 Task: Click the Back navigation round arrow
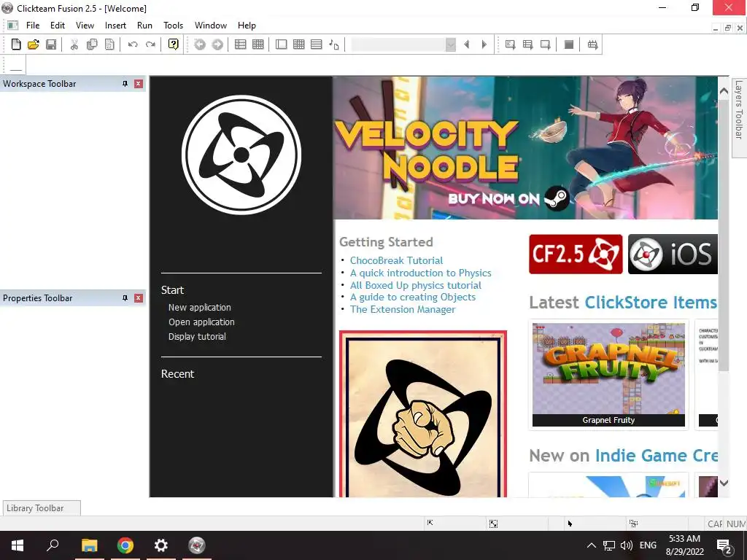200,44
